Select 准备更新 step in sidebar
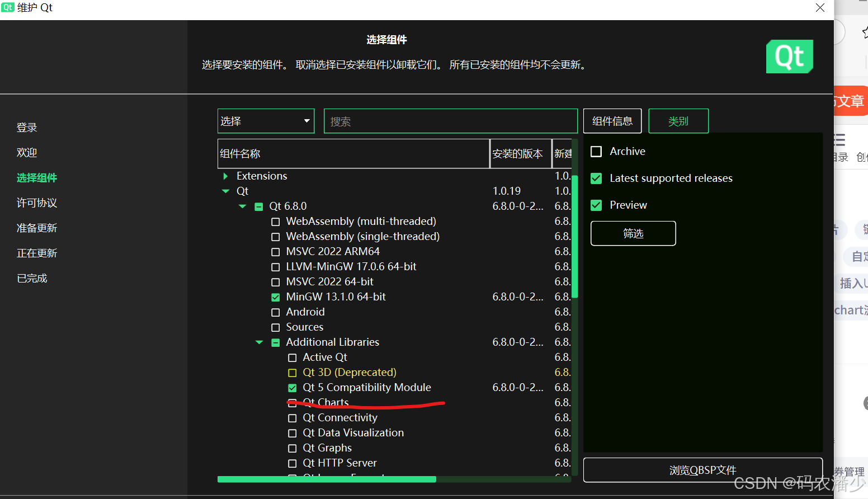The width and height of the screenshot is (868, 499). tap(37, 228)
